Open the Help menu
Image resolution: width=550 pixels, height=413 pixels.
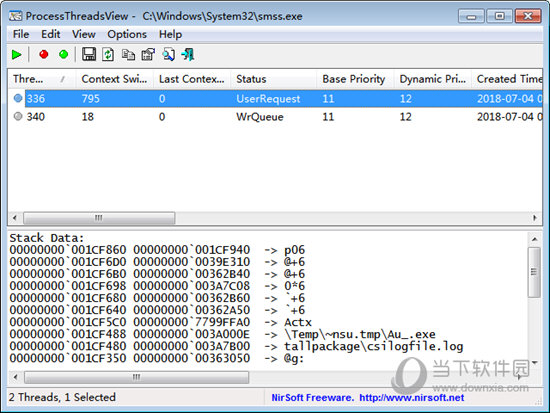170,34
